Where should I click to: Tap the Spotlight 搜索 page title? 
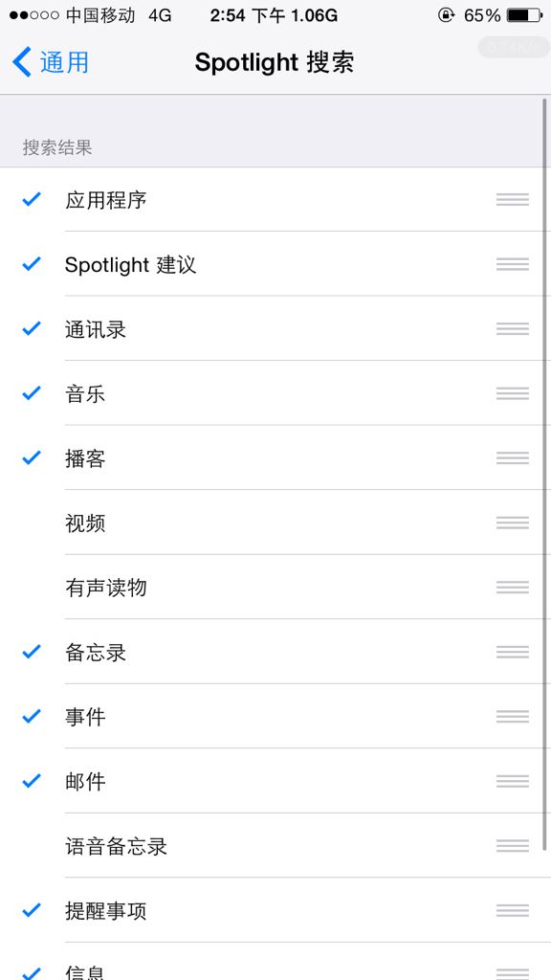pyautogui.click(x=275, y=62)
